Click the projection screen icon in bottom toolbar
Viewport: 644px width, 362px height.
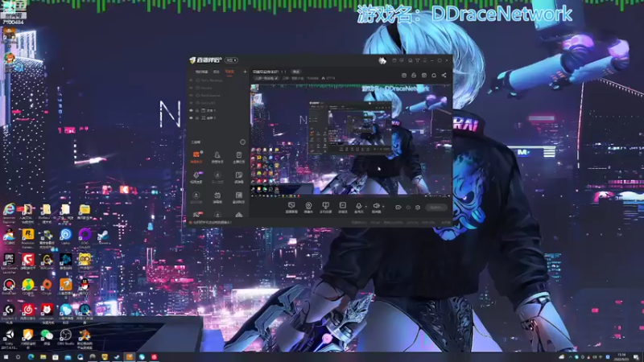click(326, 205)
